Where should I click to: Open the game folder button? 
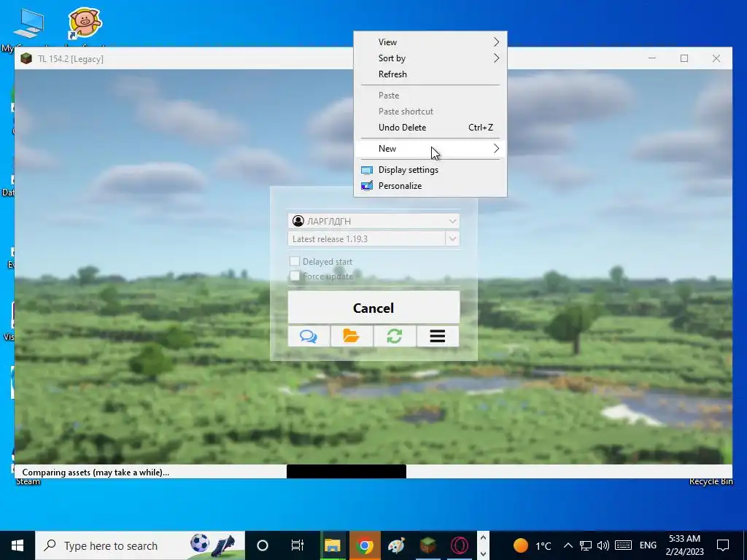click(x=352, y=336)
